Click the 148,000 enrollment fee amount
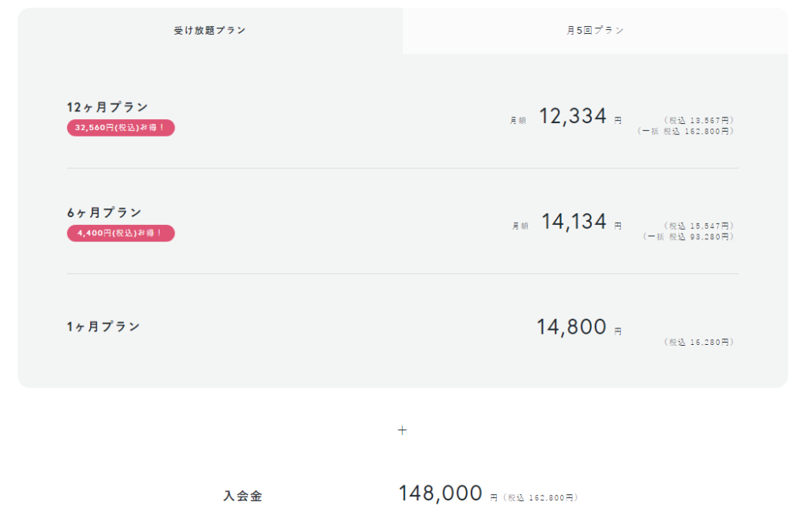 point(441,493)
